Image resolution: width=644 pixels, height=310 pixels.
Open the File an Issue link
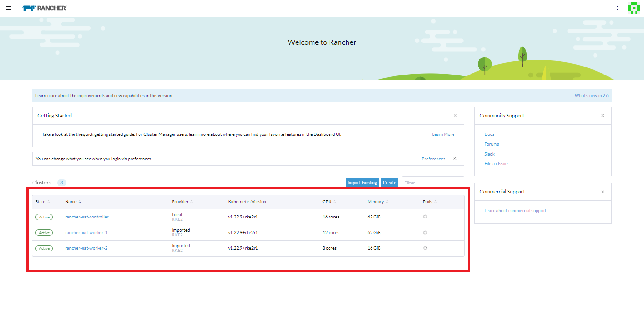496,164
